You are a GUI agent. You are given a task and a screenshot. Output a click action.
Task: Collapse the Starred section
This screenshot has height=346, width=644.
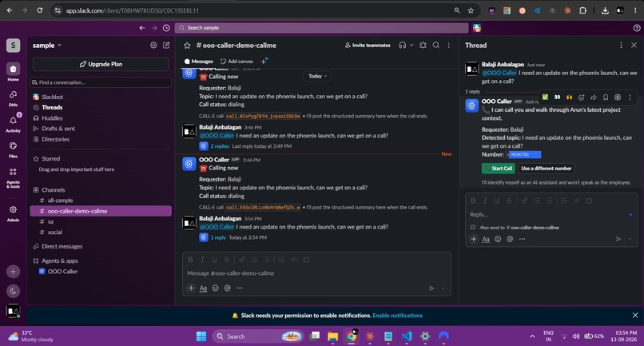[x=50, y=159]
